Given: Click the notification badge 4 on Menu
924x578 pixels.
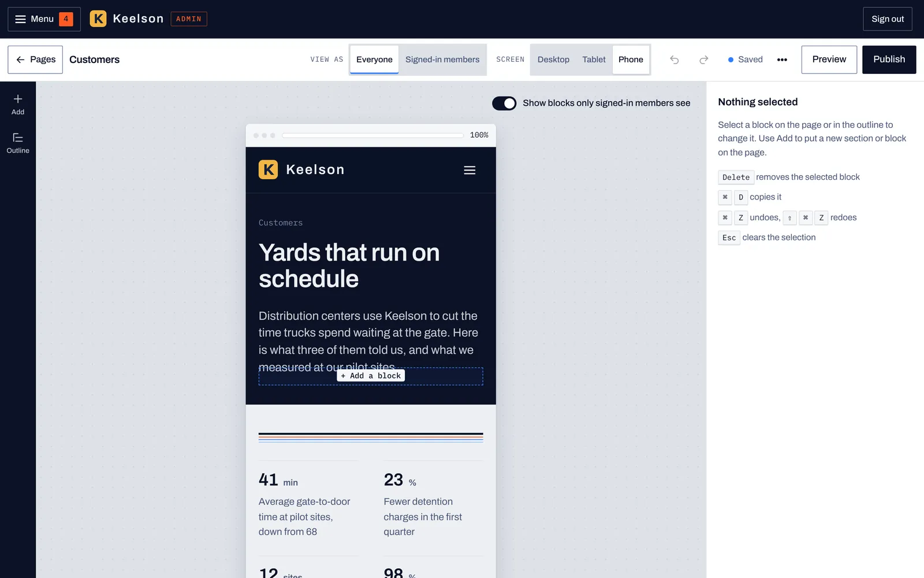Looking at the screenshot, I should [x=66, y=19].
